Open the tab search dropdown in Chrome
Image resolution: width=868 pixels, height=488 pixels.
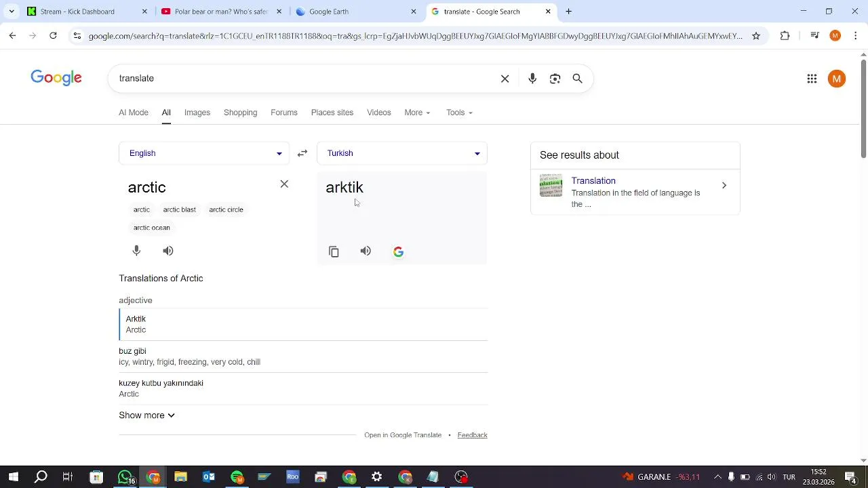pyautogui.click(x=12, y=12)
